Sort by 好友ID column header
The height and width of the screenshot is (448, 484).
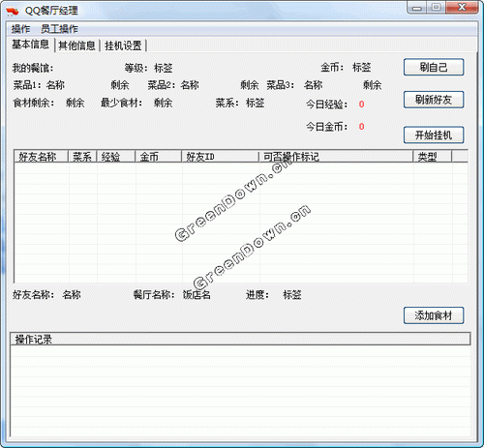point(221,157)
